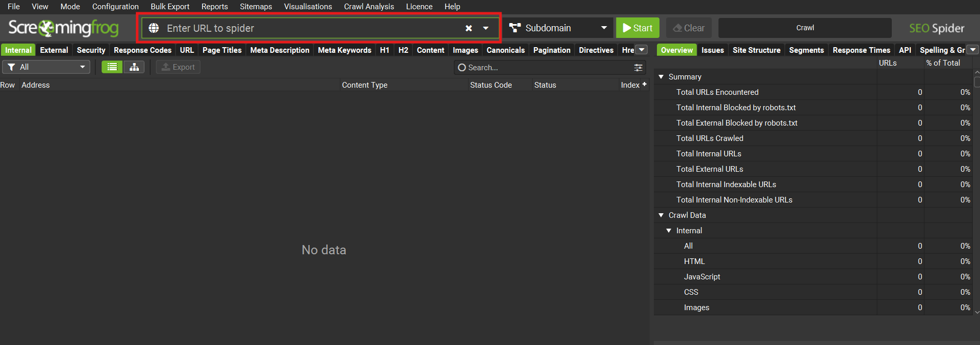Switch to the Page Titles tab
The height and width of the screenshot is (345, 980).
[x=222, y=50]
